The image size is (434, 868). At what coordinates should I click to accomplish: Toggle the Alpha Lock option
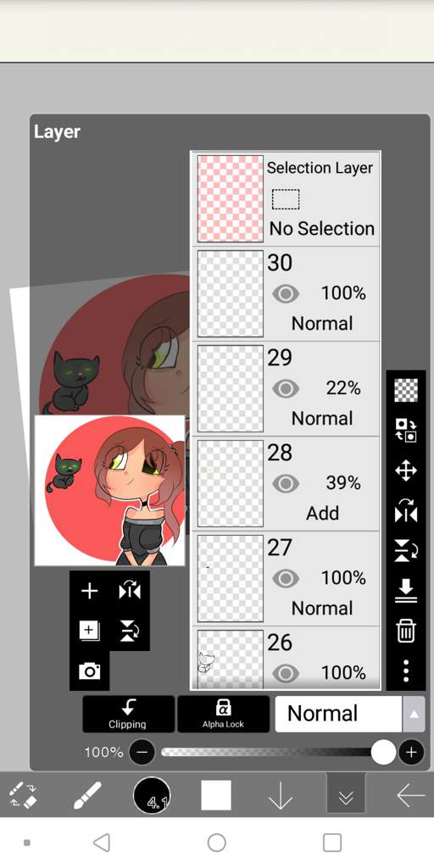[x=223, y=714]
